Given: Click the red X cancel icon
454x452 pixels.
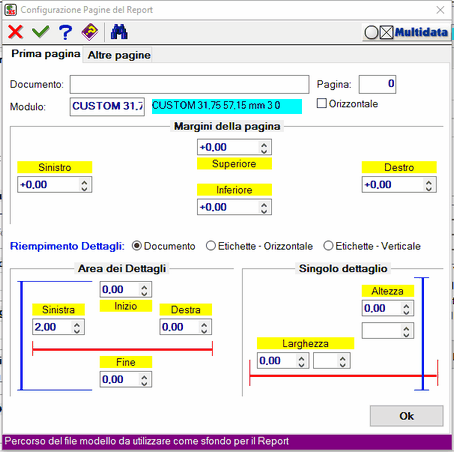Looking at the screenshot, I should tap(15, 32).
